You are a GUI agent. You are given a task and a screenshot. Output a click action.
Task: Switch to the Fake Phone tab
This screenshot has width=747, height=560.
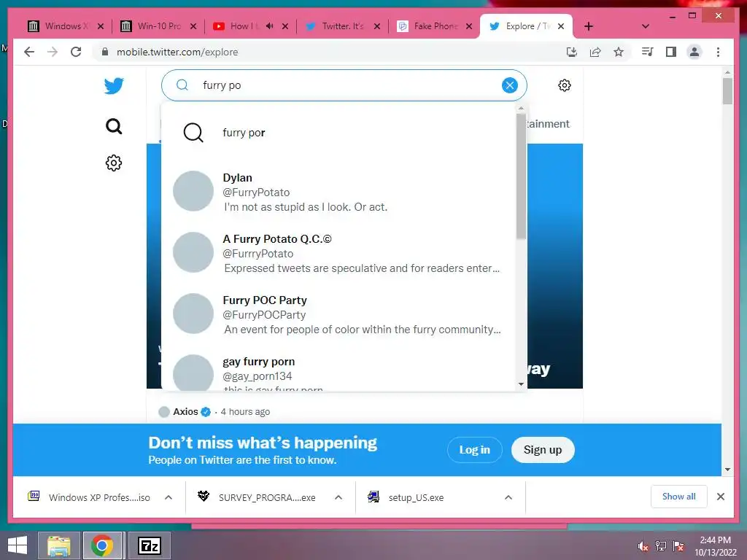point(435,26)
